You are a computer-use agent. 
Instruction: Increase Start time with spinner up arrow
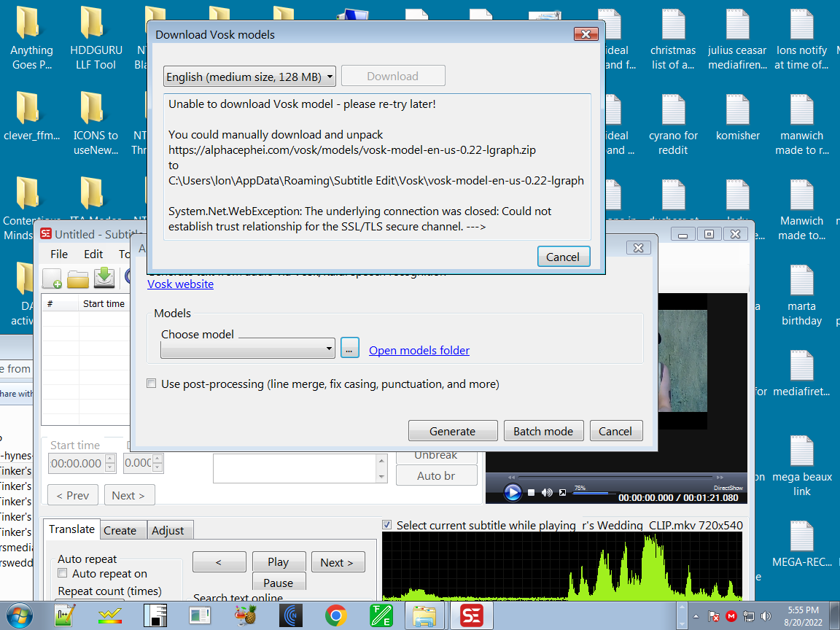(x=110, y=459)
